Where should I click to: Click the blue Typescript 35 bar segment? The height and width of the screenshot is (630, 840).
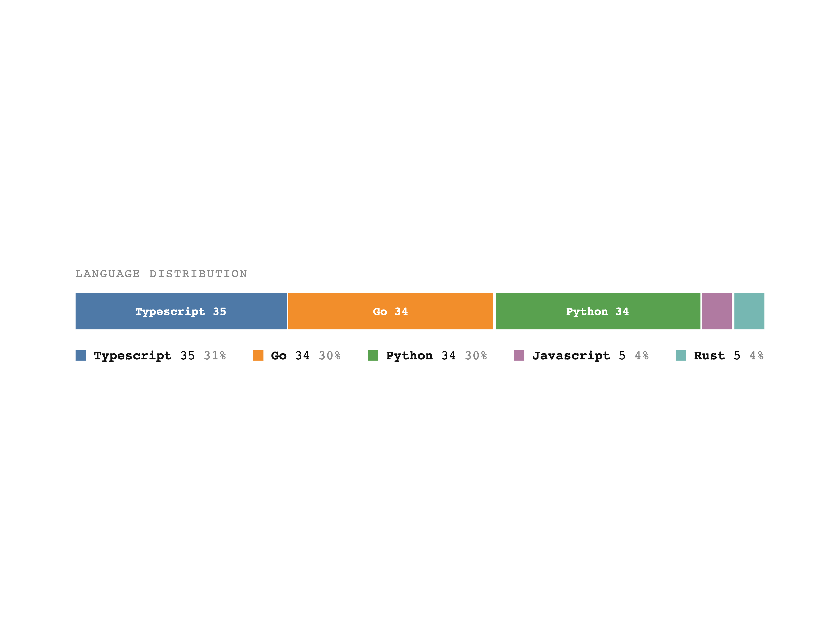tap(181, 311)
